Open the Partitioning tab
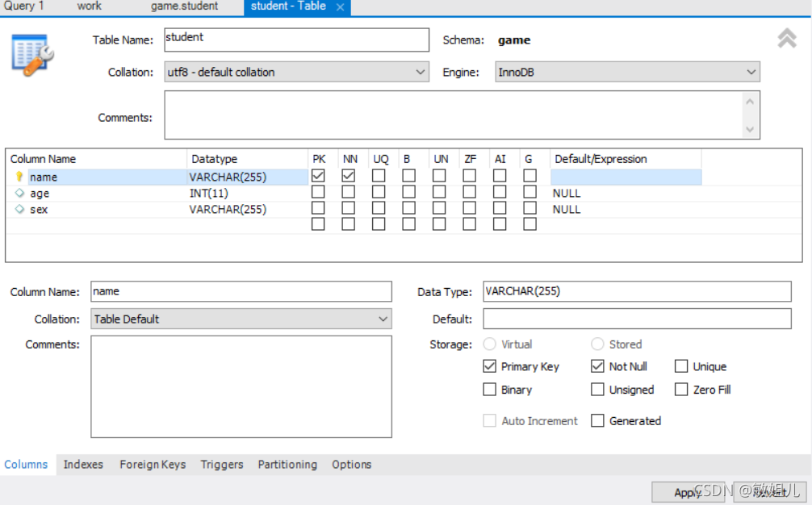 point(287,464)
